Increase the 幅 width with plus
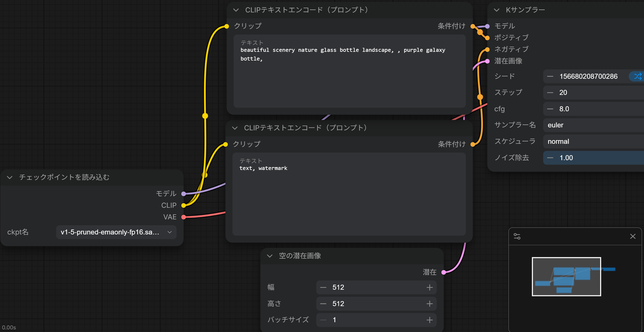644x332 pixels. pyautogui.click(x=429, y=287)
